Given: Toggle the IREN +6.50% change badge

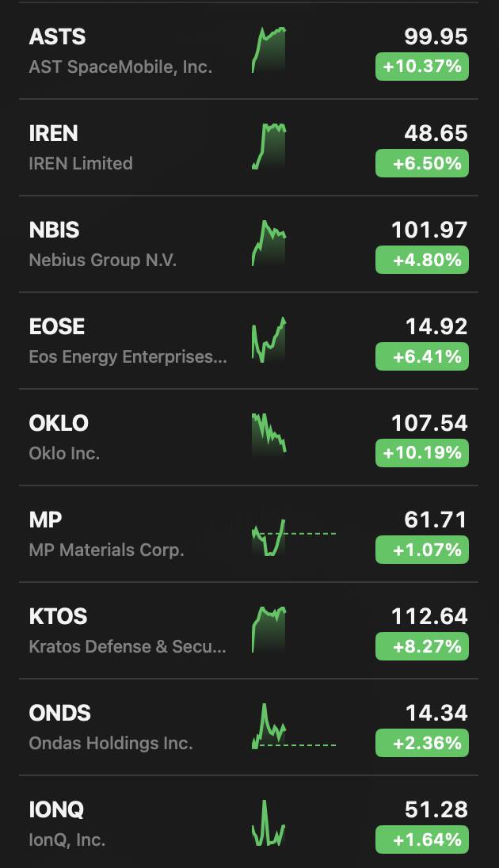Looking at the screenshot, I should pos(421,163).
